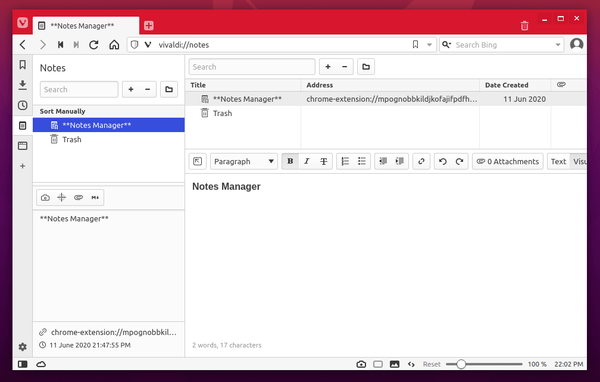This screenshot has height=382, width=600.
Task: Open the Window panel in sidebar
Action: point(23,146)
